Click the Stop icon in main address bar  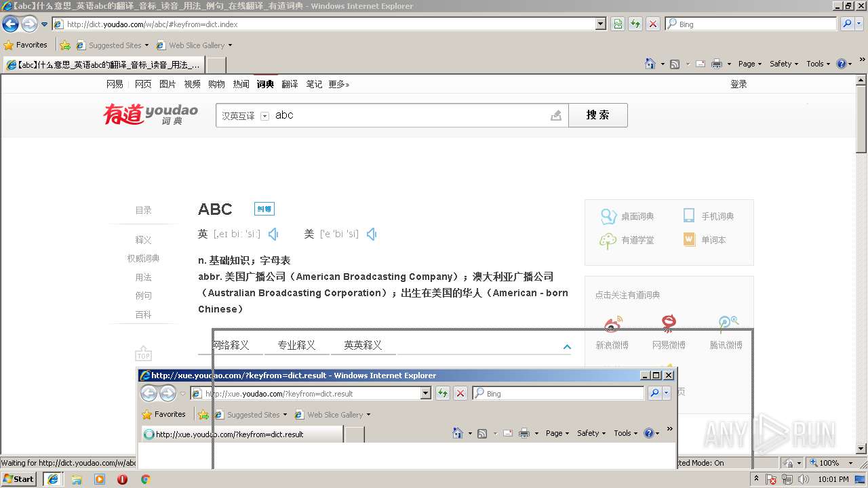pos(652,24)
